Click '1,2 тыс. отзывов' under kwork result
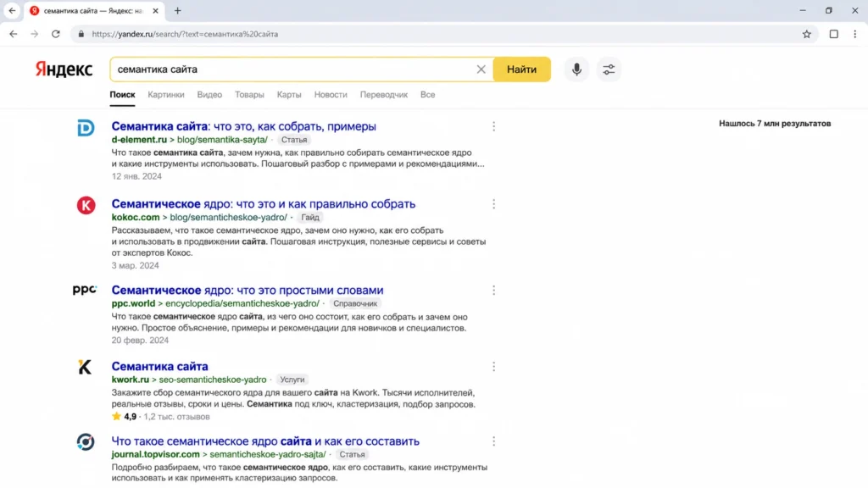The image size is (868, 488). pyautogui.click(x=176, y=417)
